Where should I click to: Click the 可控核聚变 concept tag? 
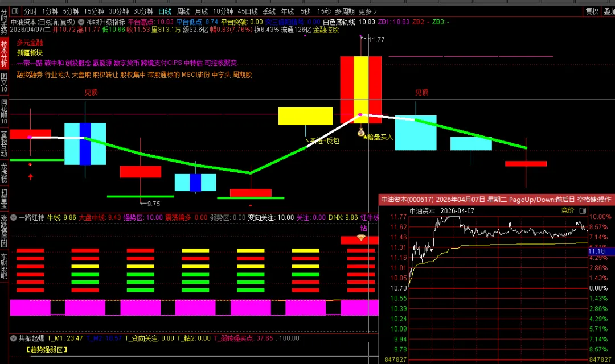point(221,63)
